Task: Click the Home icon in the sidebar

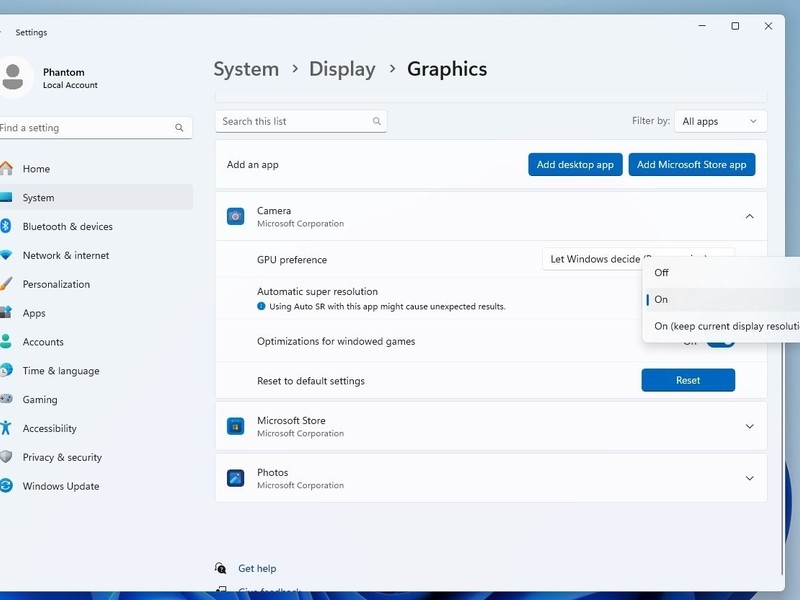Action: tap(6, 168)
